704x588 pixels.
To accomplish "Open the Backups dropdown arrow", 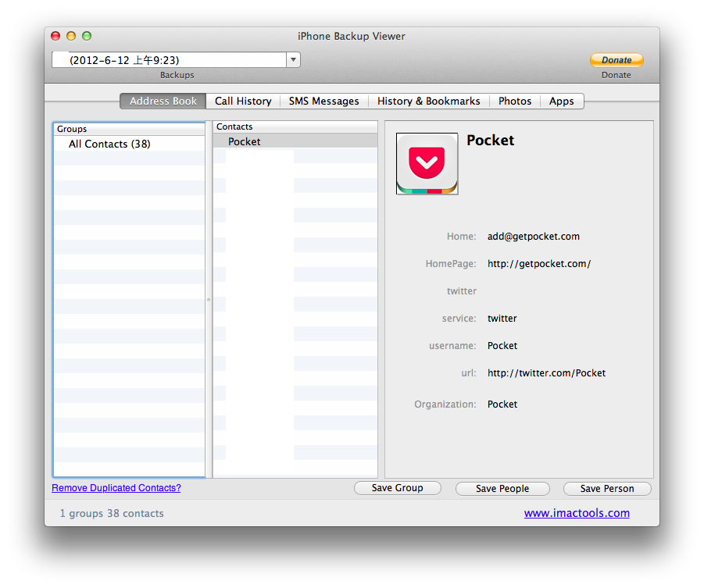I will click(293, 59).
